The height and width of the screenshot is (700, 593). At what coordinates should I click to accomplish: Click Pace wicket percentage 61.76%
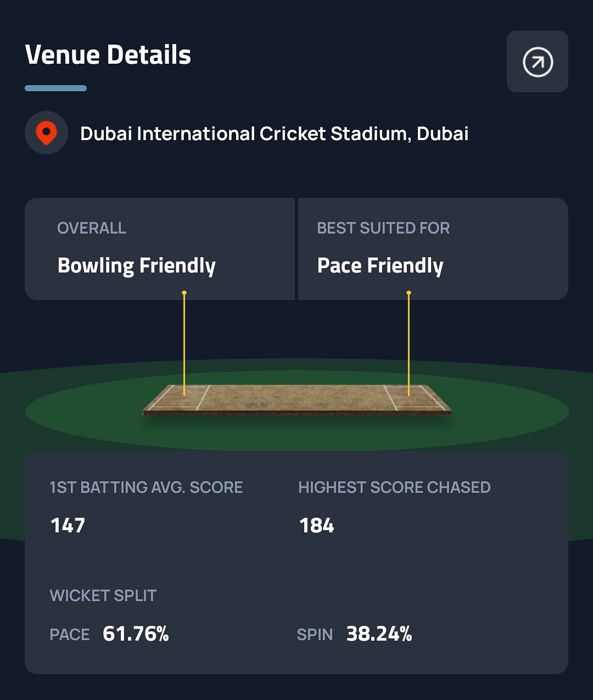(136, 634)
